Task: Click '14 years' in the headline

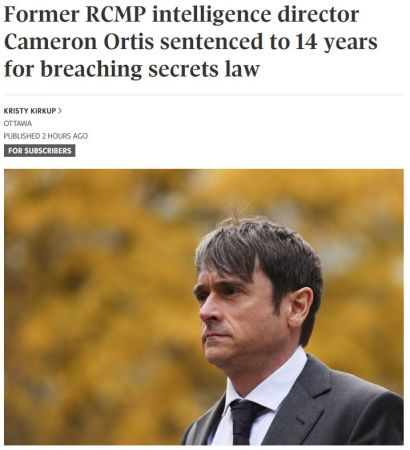Action: click(x=336, y=43)
